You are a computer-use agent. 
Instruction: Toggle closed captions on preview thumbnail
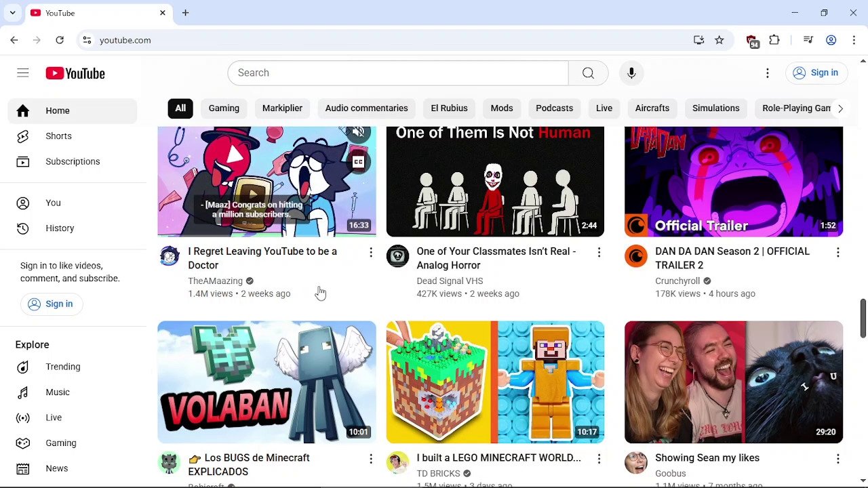(358, 162)
